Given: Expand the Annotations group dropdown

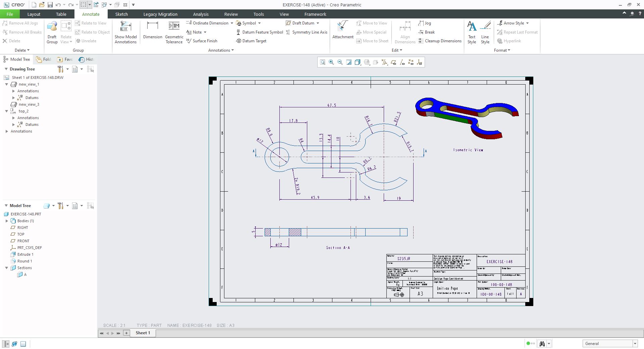Looking at the screenshot, I should click(221, 50).
